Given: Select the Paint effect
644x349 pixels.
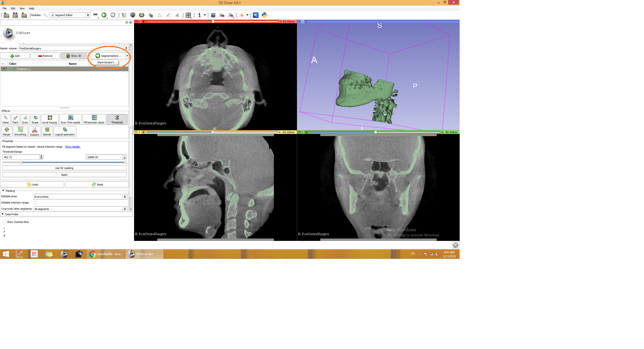Looking at the screenshot, I should tap(16, 119).
